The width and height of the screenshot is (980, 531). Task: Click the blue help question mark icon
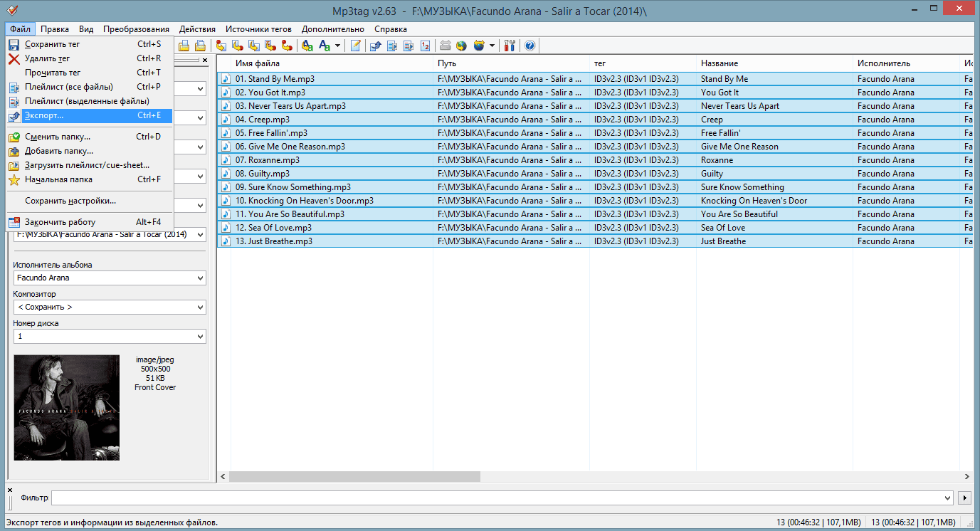pyautogui.click(x=529, y=46)
